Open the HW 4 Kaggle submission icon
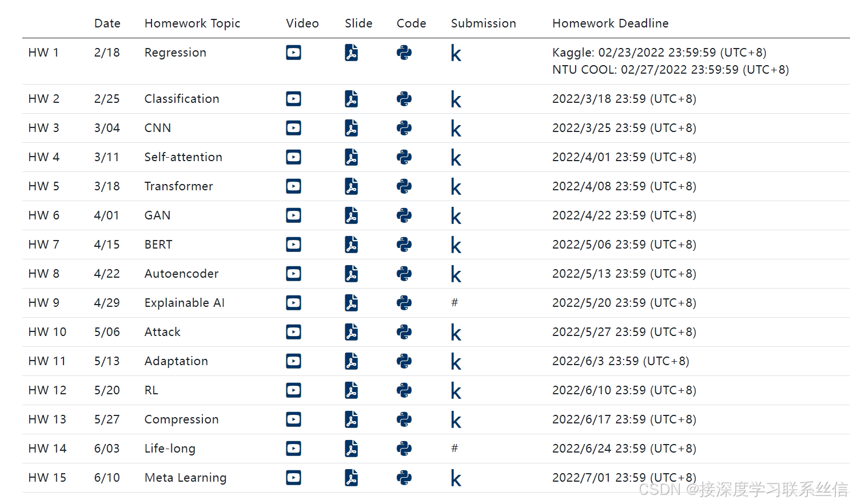 [x=456, y=158]
